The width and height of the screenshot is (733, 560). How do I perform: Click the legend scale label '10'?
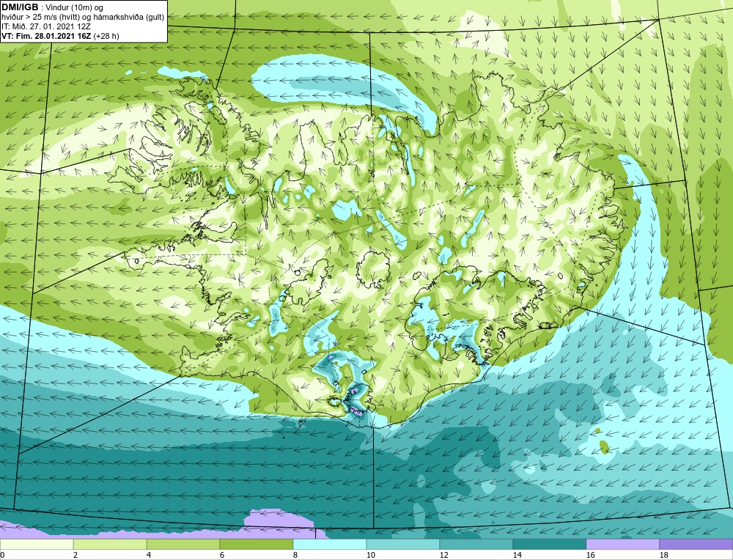(x=371, y=555)
